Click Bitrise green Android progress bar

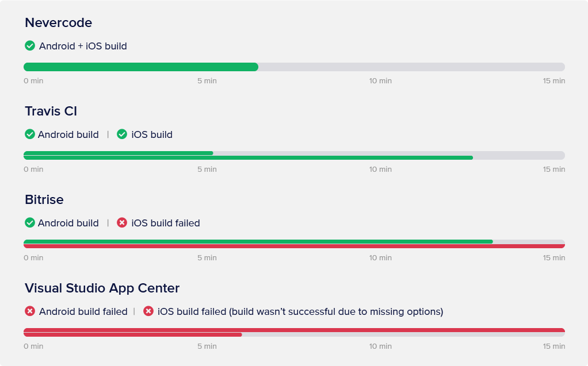258,241
